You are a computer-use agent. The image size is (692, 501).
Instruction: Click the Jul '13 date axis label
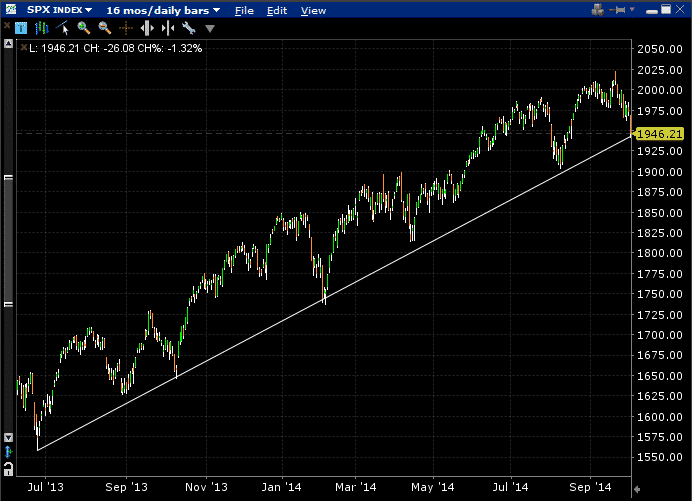(45, 487)
